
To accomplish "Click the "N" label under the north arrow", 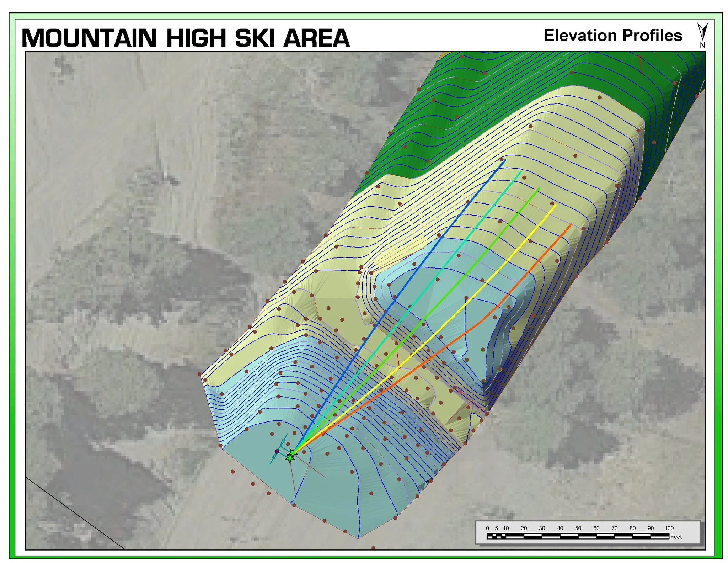I will (x=702, y=45).
